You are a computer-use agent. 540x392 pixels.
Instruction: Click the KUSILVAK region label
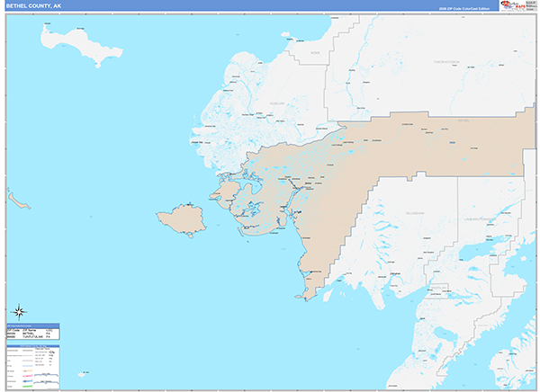[277, 103]
